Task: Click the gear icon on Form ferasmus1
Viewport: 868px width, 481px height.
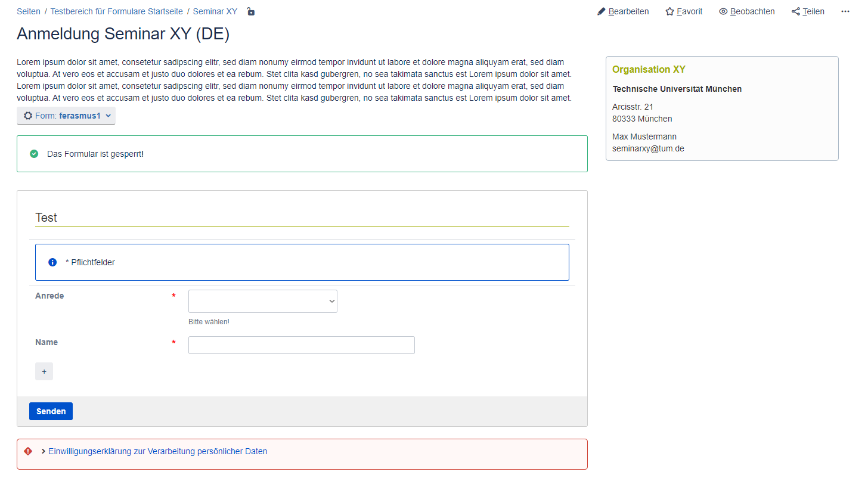Action: click(27, 116)
